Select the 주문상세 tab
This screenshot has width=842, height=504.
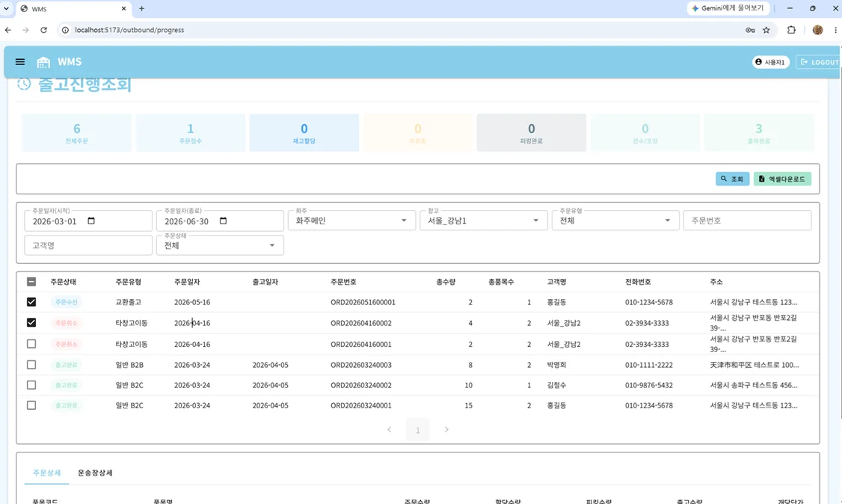tap(46, 473)
